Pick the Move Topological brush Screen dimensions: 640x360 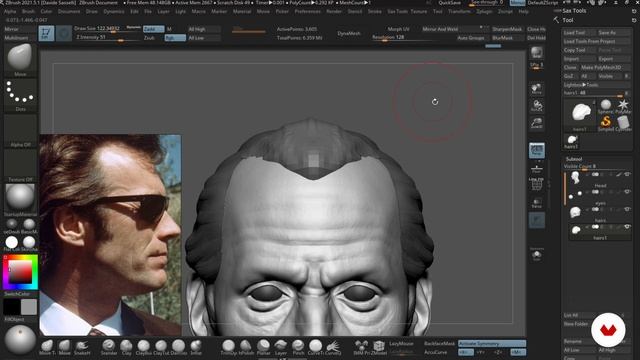(x=47, y=346)
